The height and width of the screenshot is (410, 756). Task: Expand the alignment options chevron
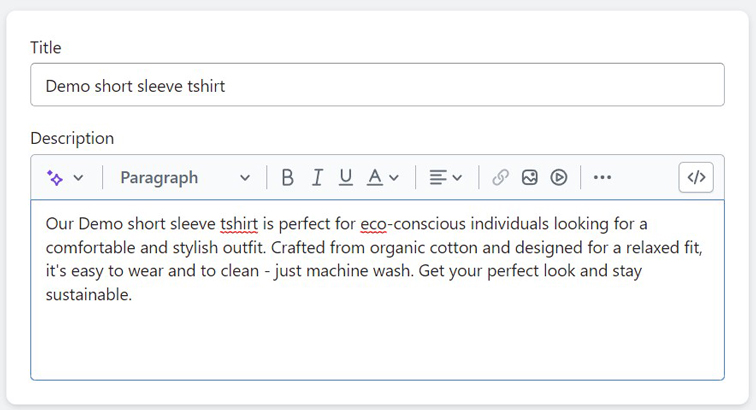458,178
